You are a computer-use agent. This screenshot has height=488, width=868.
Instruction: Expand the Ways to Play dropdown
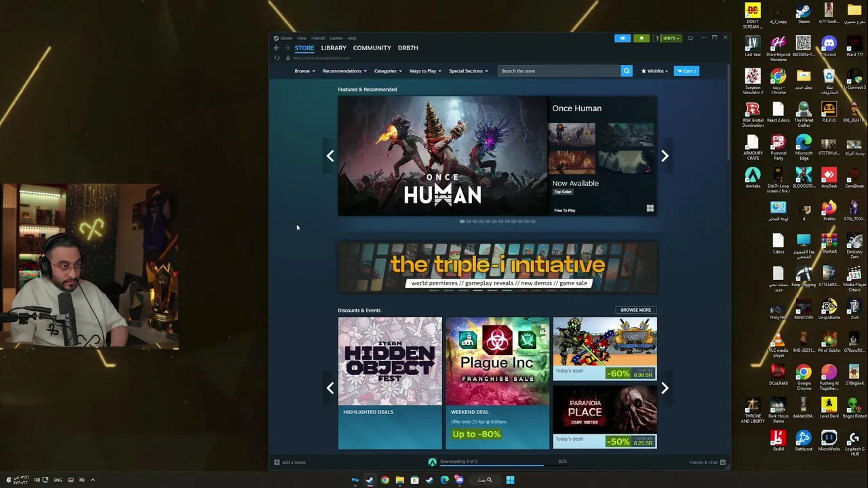tap(425, 70)
